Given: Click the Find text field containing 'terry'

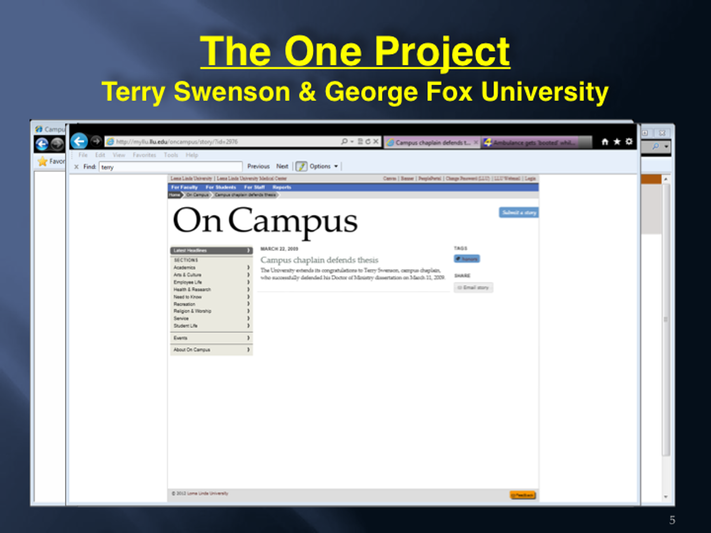Looking at the screenshot, I should [x=170, y=167].
